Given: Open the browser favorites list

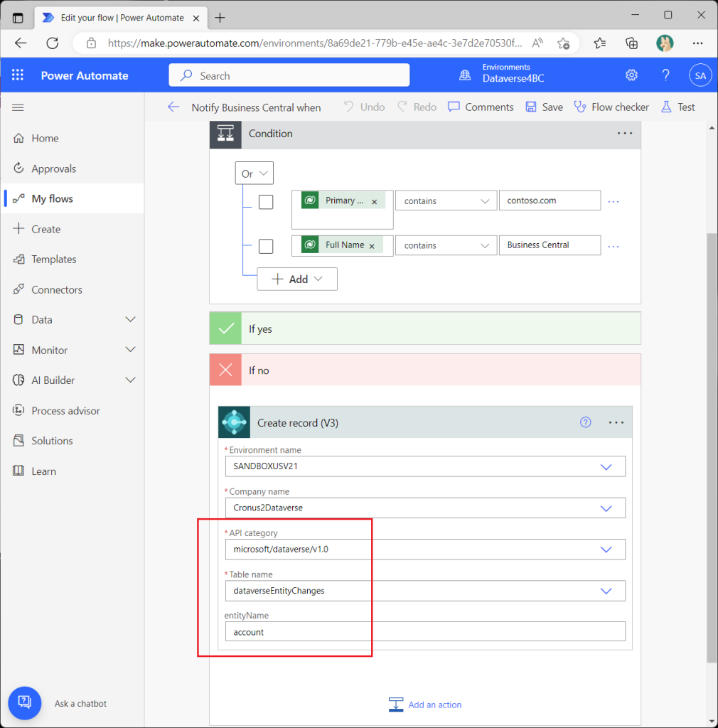Looking at the screenshot, I should point(600,43).
